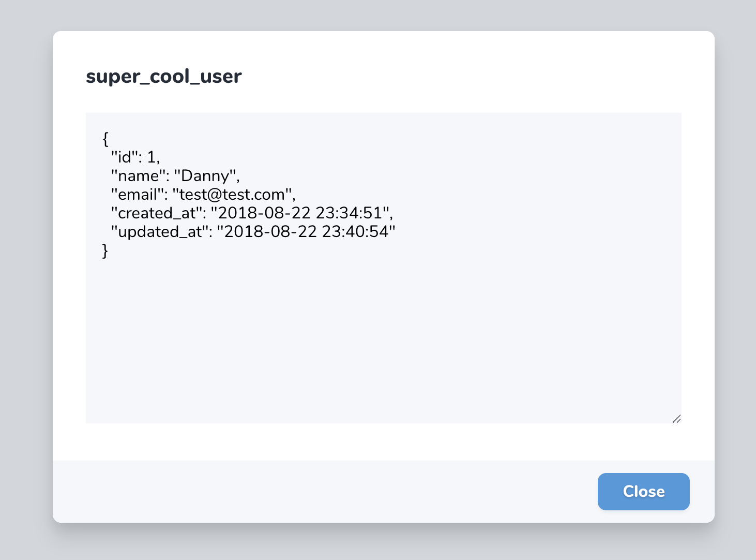Click the "created_at" key
The image size is (756, 560).
tap(157, 213)
